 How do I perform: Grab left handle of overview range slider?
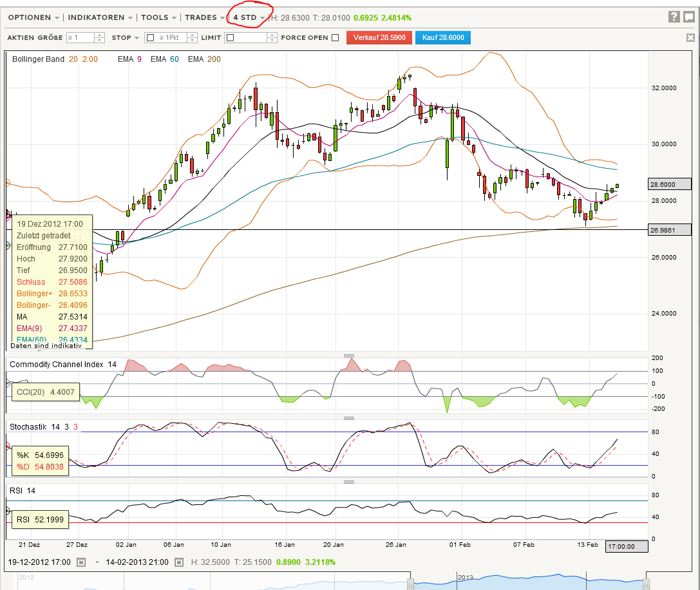click(410, 583)
